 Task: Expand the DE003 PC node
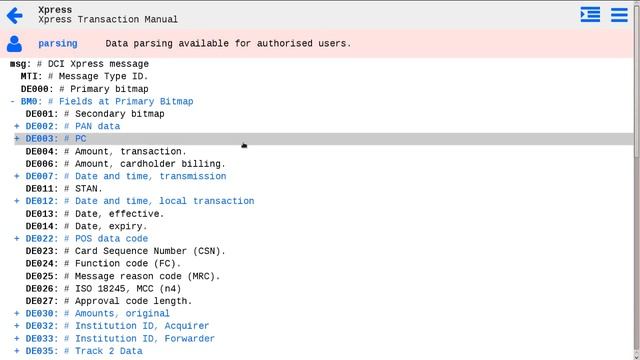coord(17,139)
